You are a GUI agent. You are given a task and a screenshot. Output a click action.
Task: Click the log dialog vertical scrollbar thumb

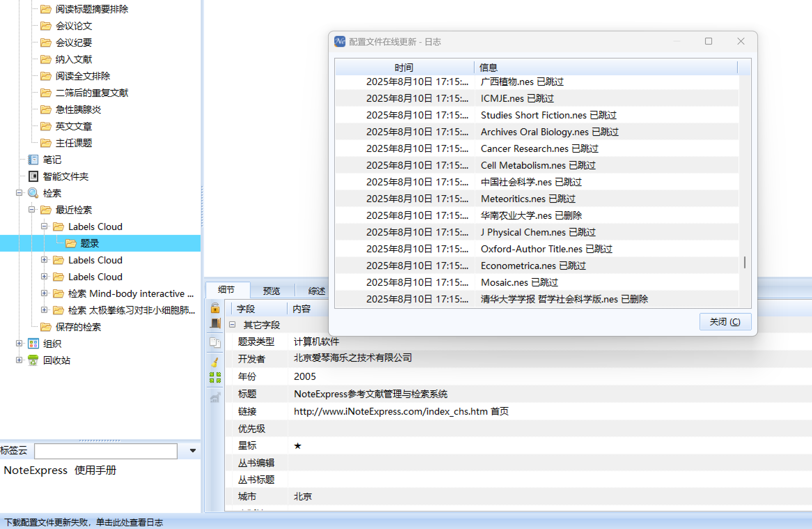coord(745,262)
